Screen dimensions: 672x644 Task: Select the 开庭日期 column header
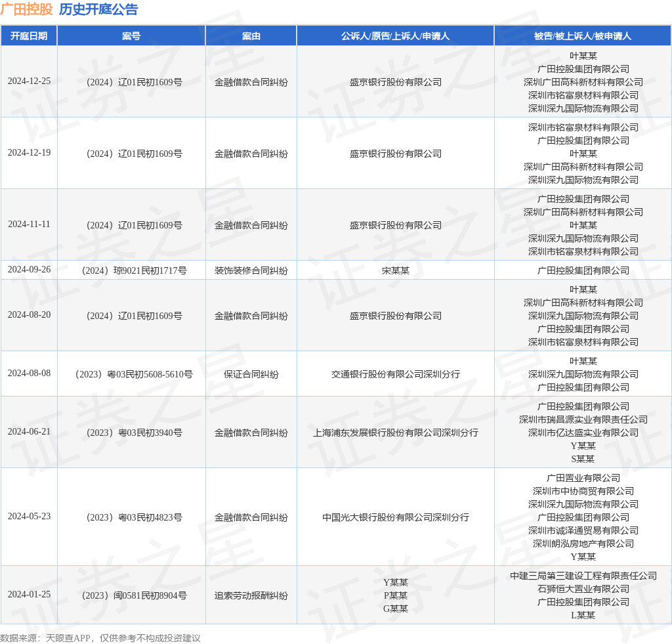coord(29,36)
